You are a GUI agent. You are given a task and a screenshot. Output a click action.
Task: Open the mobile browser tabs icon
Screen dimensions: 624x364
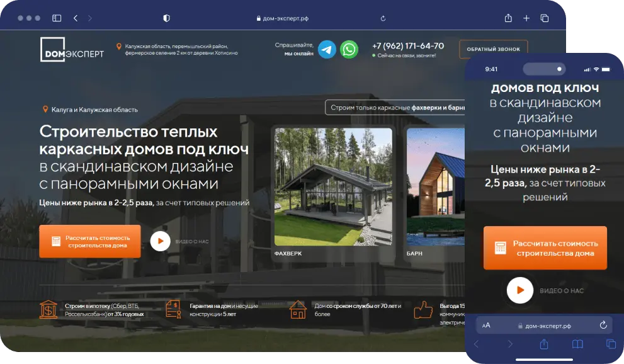(611, 344)
